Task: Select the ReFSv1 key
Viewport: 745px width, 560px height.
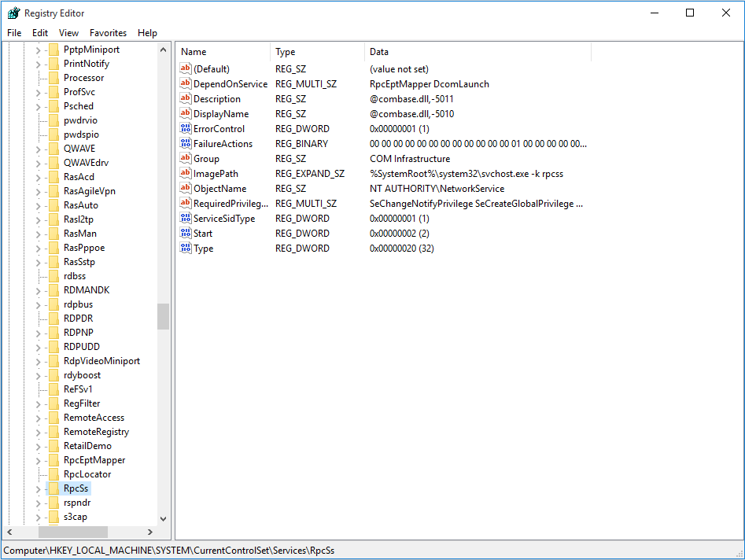Action: 78,389
